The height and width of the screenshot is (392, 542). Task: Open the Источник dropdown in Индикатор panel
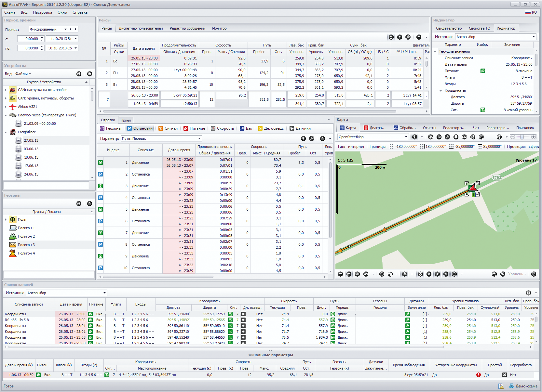534,37
